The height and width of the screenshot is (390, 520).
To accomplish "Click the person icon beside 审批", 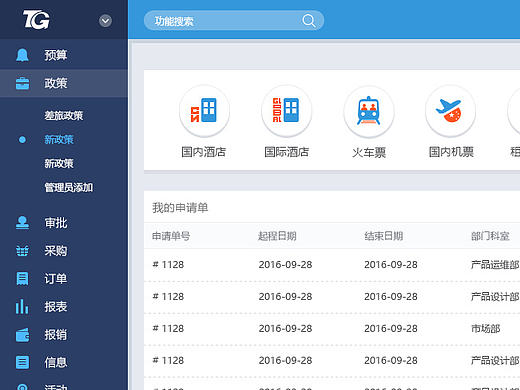I will click(x=22, y=223).
